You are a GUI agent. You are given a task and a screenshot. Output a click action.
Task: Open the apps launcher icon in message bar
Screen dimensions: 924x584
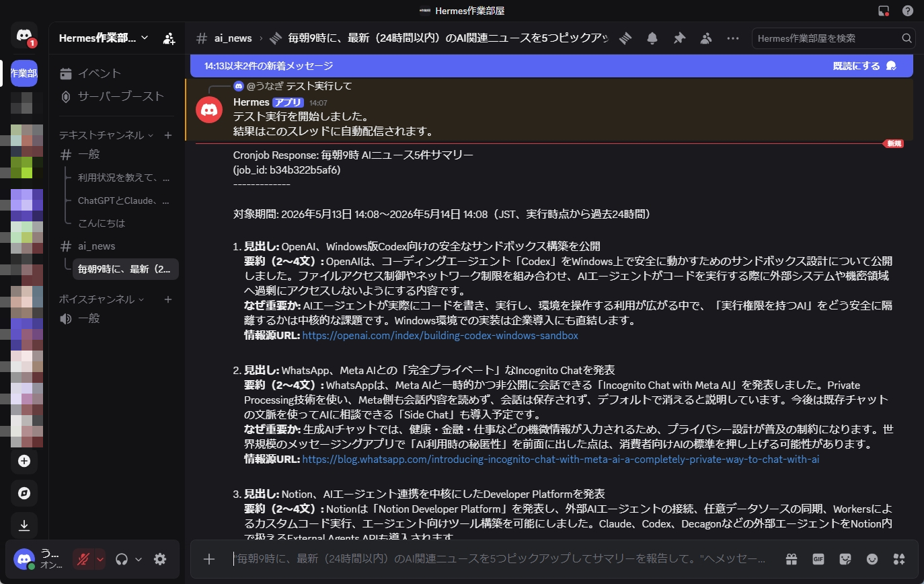(x=898, y=558)
